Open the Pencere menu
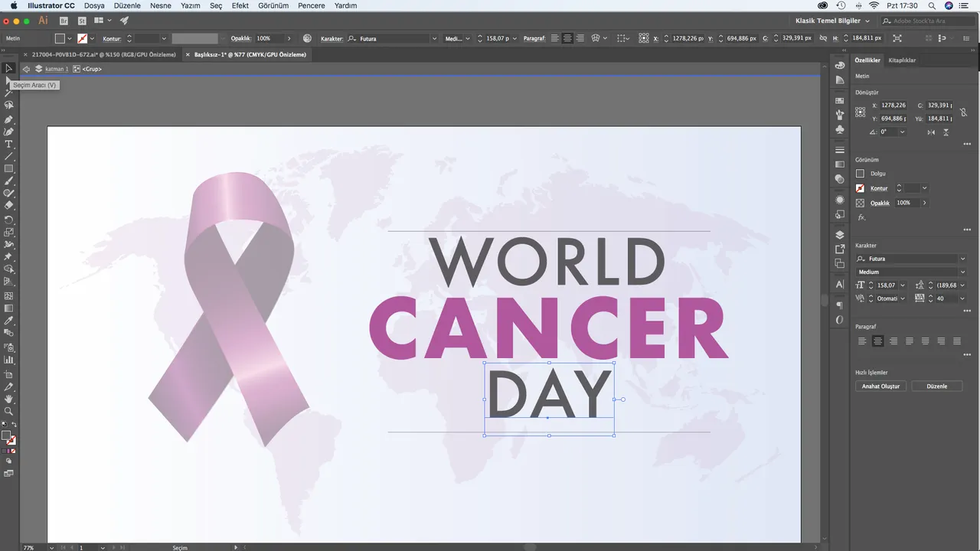980x551 pixels. [312, 5]
